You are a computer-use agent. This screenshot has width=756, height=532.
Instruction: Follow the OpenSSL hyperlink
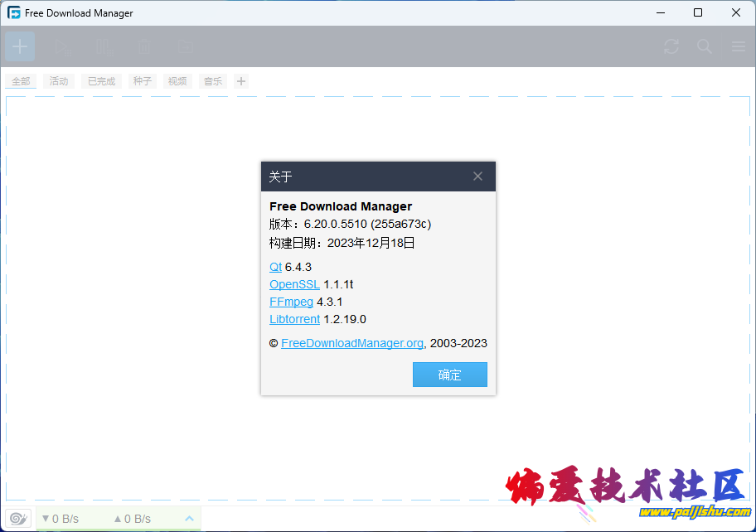click(x=294, y=284)
